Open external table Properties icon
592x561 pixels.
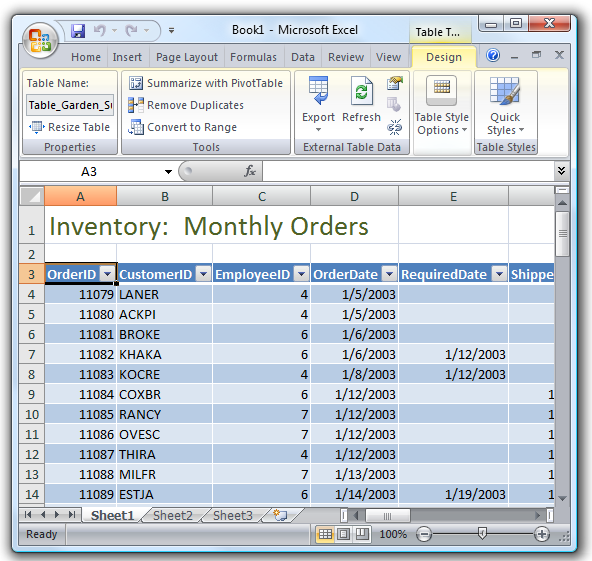(395, 83)
